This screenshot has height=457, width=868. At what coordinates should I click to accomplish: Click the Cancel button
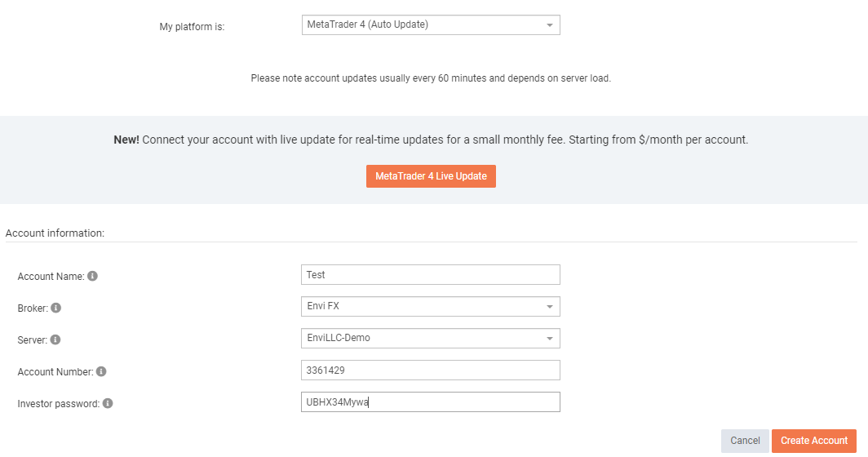(745, 441)
